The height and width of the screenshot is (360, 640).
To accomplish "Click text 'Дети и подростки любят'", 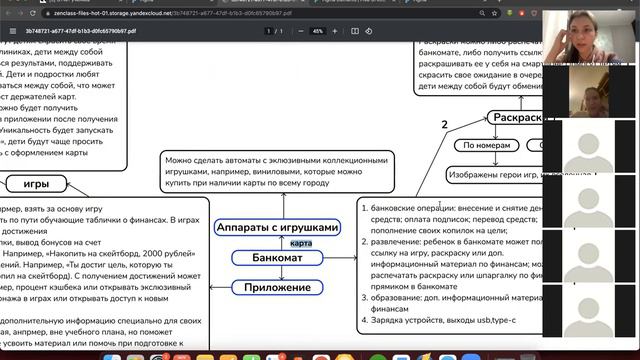I will coord(53,74).
